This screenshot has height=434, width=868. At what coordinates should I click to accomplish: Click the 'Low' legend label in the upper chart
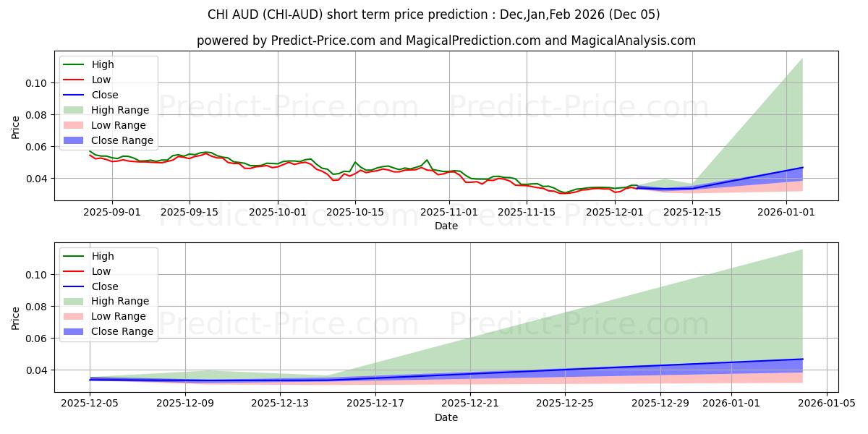[103, 80]
